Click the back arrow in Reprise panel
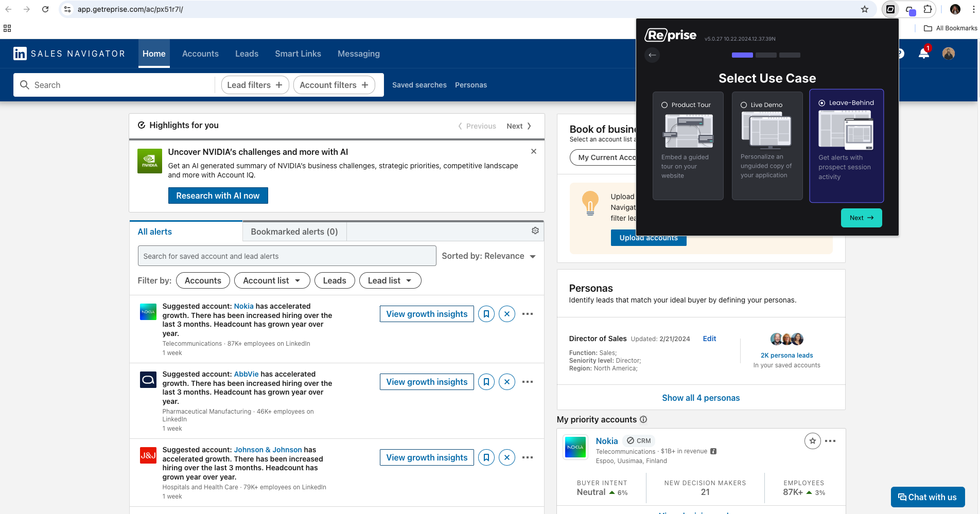980x514 pixels. (x=652, y=55)
